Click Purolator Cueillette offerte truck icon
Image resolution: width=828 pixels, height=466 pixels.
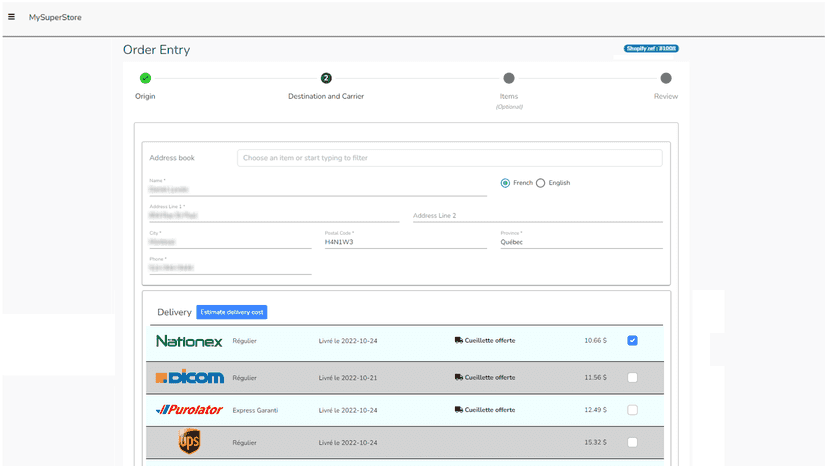coord(458,409)
